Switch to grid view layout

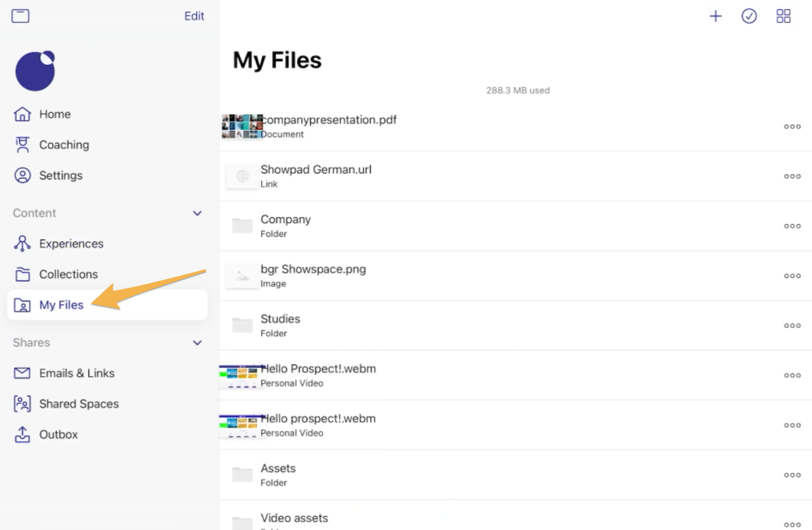click(783, 16)
